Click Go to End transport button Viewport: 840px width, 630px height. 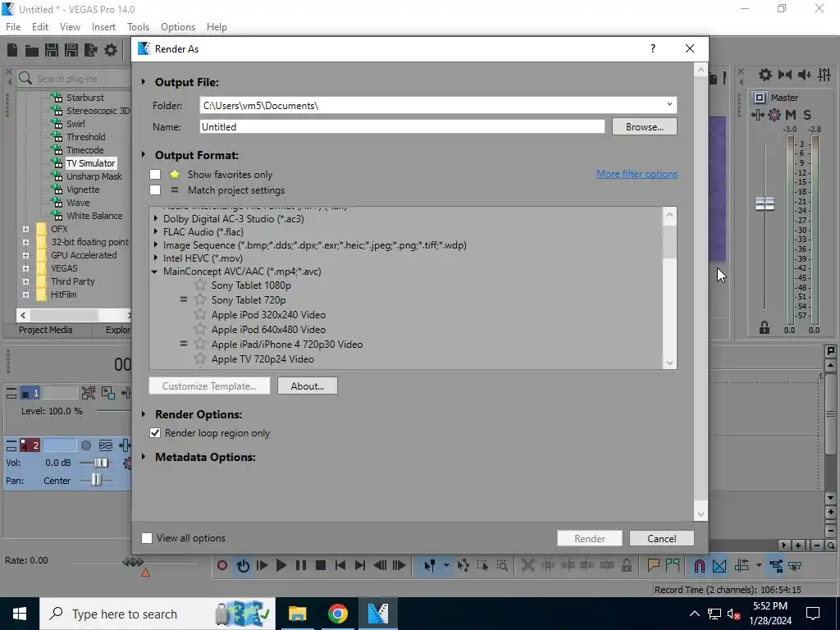360,565
